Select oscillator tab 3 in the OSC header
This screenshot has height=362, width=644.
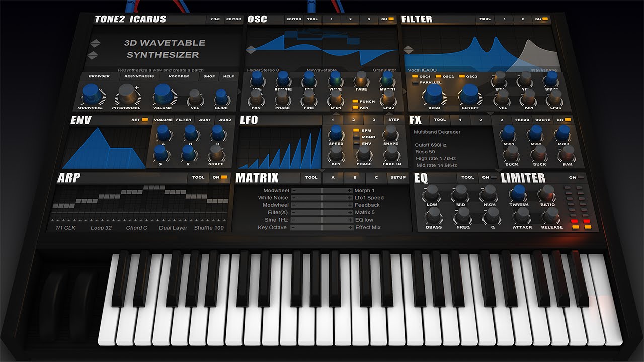point(368,19)
